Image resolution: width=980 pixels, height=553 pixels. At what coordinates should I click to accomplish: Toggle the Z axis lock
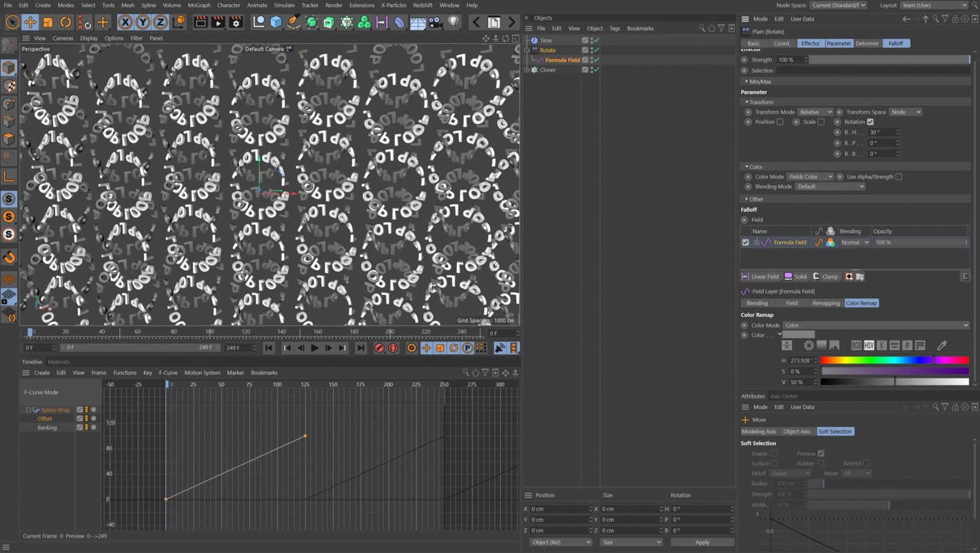pos(160,23)
